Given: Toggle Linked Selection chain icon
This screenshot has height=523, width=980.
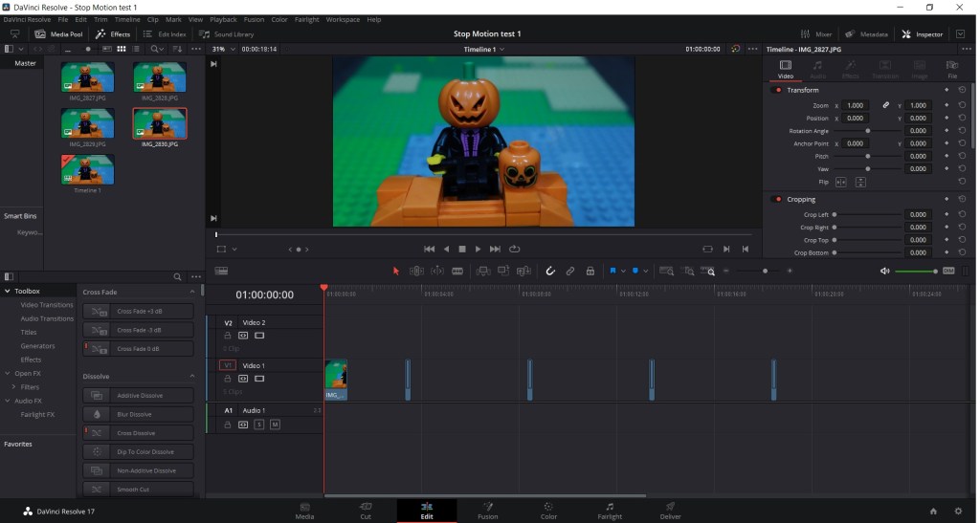Looking at the screenshot, I should click(570, 271).
